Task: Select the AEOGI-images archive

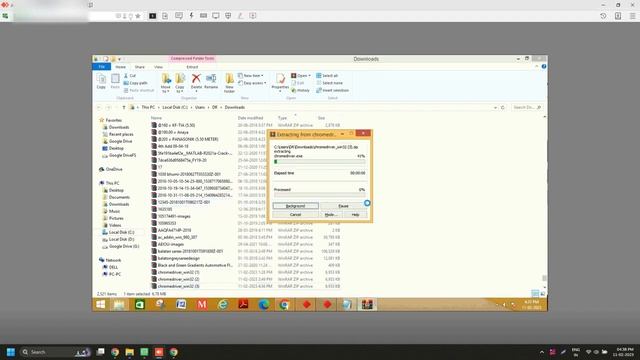Action: [171, 244]
